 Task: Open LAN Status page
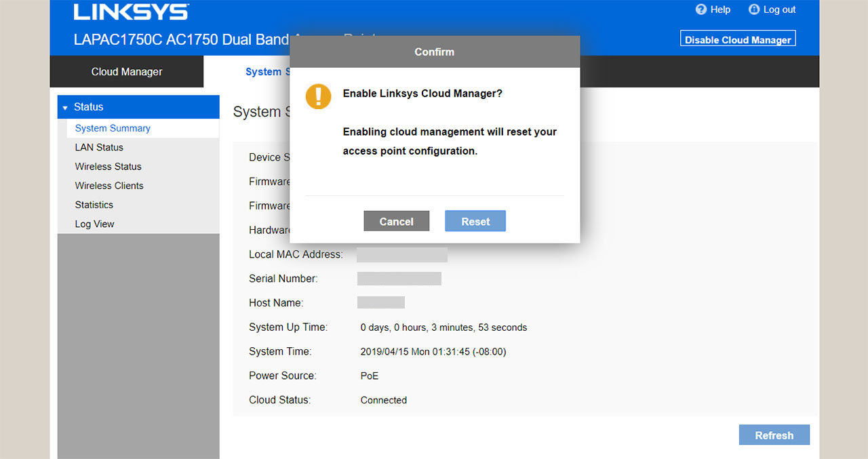(x=99, y=147)
